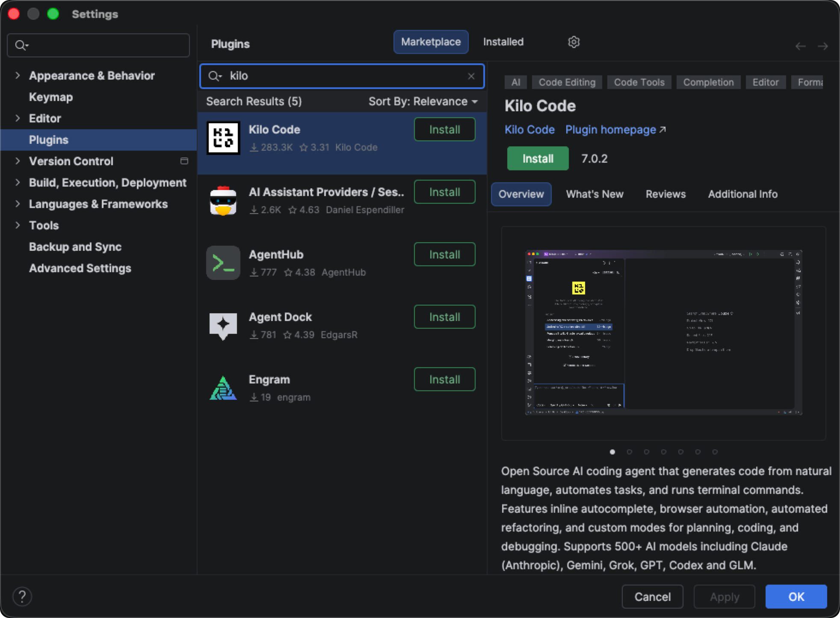Viewport: 840px width, 618px height.
Task: Click the Code Editing tag
Action: (567, 82)
